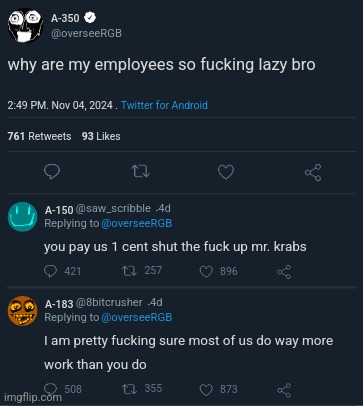This screenshot has width=363, height=406.
Task: Open @overseeRGB mention in A-183's reply
Action: (137, 317)
